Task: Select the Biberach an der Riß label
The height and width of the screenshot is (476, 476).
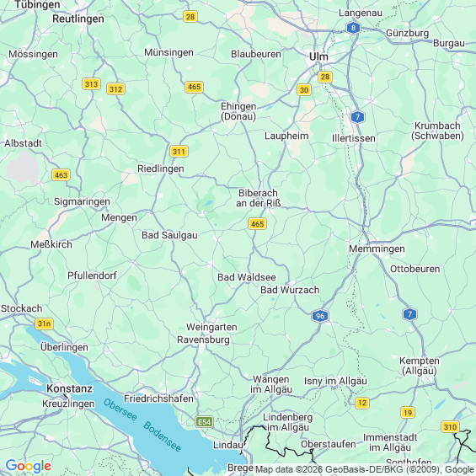Action: pos(259,198)
